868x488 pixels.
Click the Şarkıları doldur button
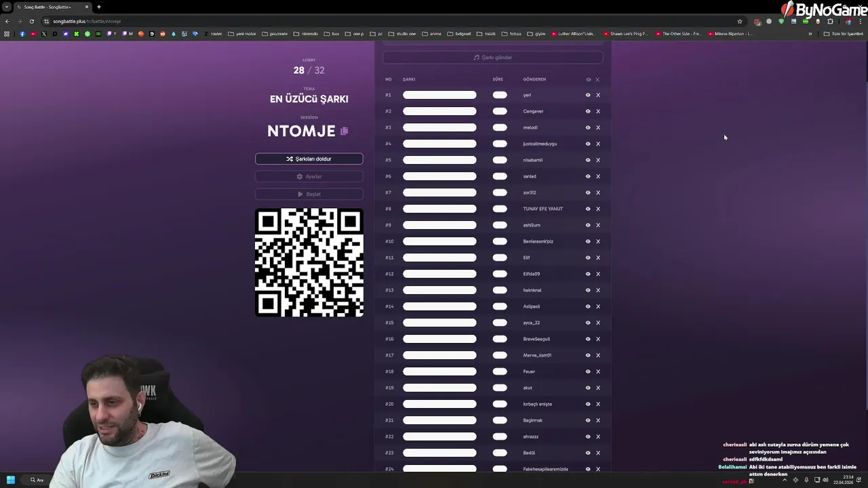coord(309,159)
